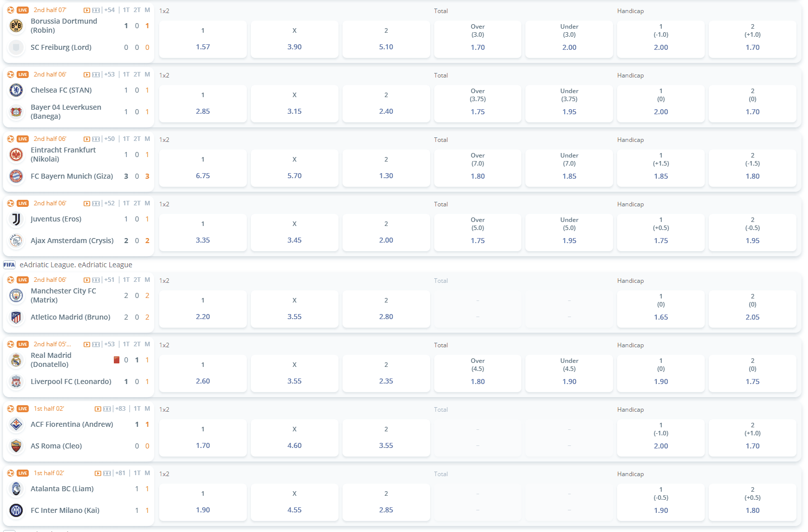Open match tracker icon for Real Madrid vs Liverpool
Viewport: 808px width, 532px height.
(x=96, y=344)
